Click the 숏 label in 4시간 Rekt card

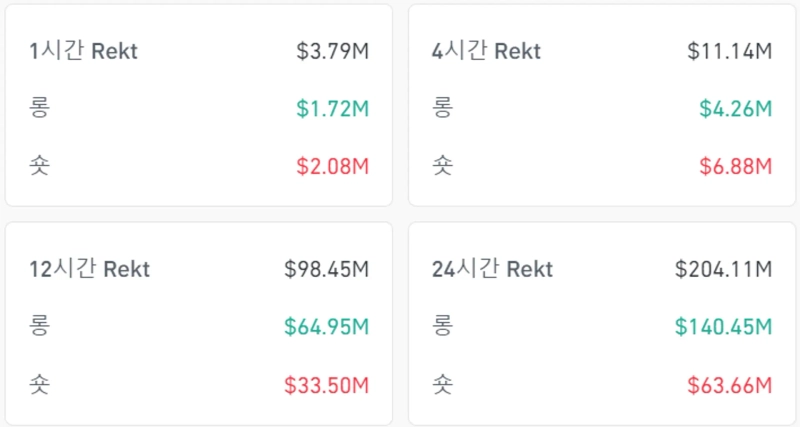click(x=442, y=166)
